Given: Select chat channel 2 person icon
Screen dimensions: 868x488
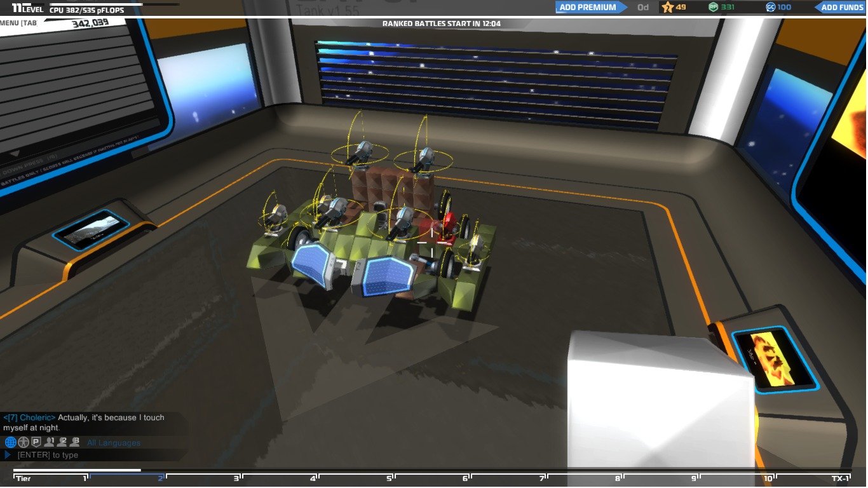Looking at the screenshot, I should (62, 442).
